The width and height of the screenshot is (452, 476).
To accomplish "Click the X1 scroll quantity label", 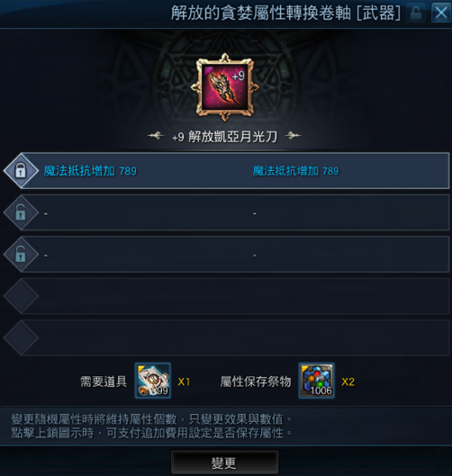I will tap(184, 382).
